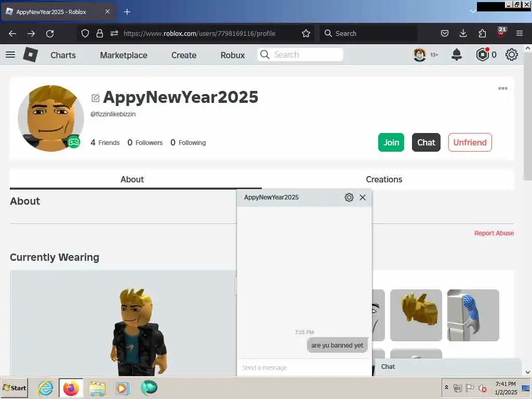Click the Send a message field
Image resolution: width=532 pixels, height=399 pixels.
pos(304,368)
